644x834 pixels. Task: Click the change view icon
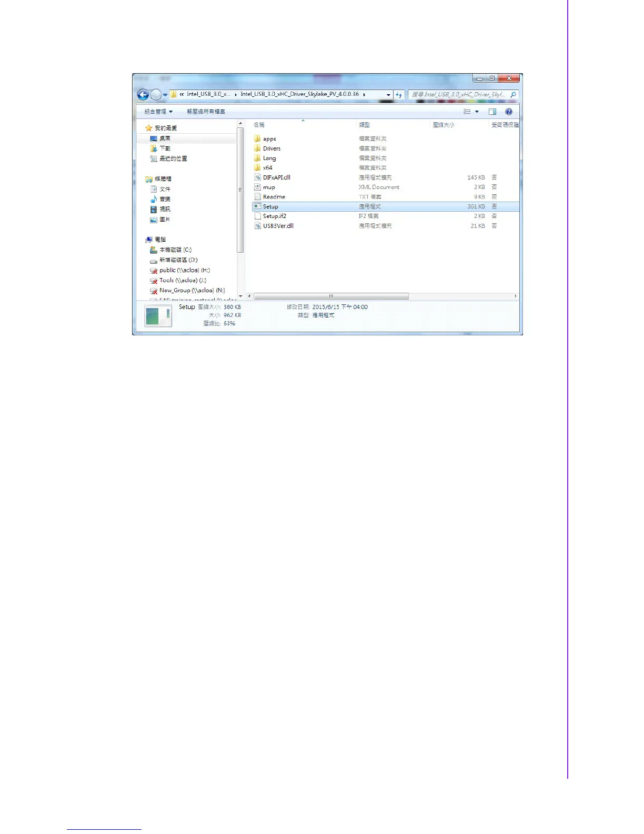pos(467,112)
